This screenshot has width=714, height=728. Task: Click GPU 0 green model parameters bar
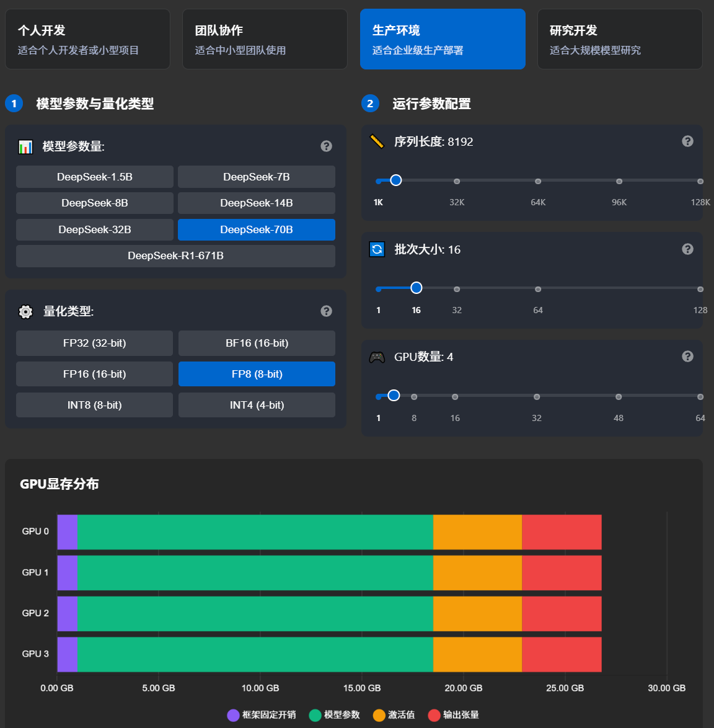click(x=255, y=532)
